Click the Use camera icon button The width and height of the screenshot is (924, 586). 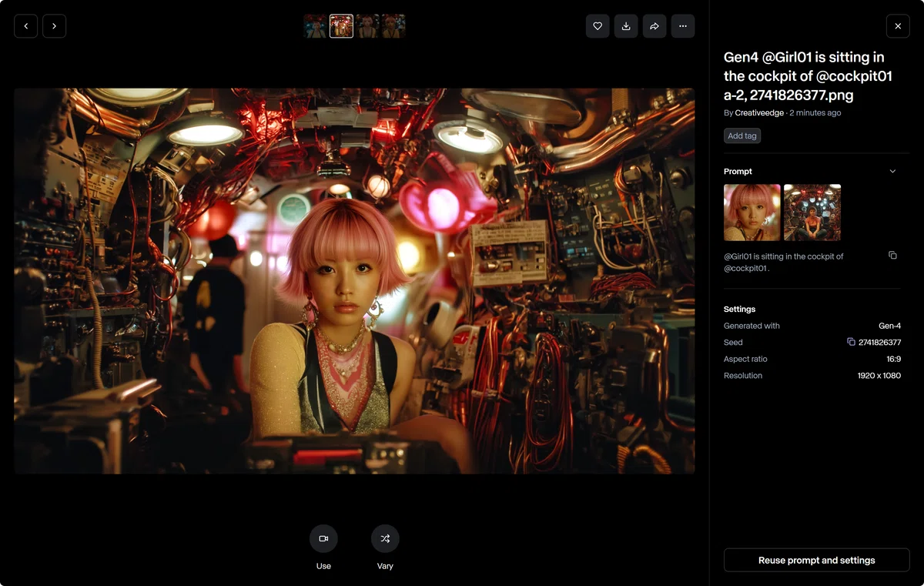pos(323,538)
